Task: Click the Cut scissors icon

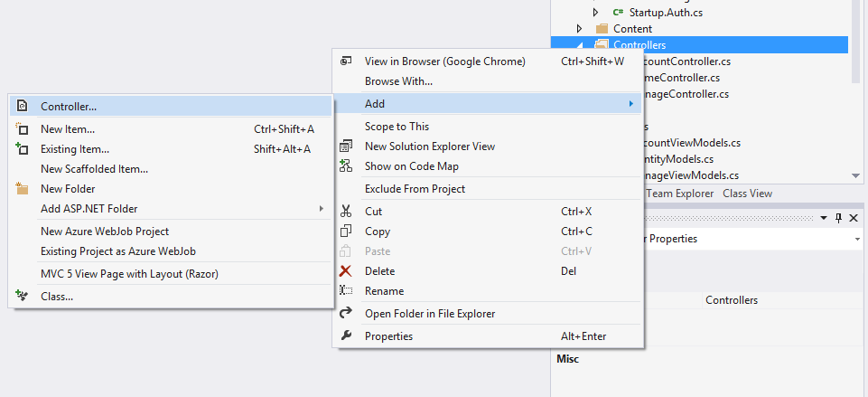Action: coord(346,211)
